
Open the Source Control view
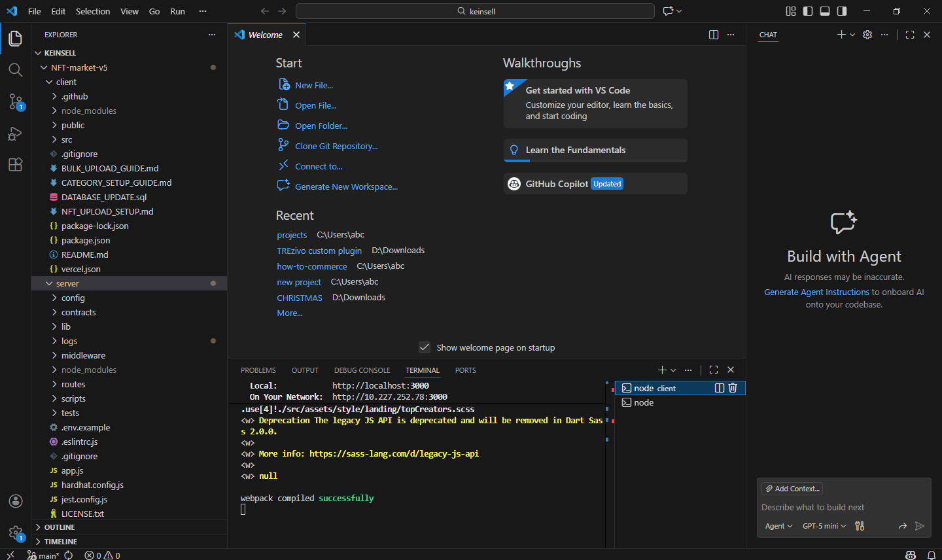(x=16, y=101)
